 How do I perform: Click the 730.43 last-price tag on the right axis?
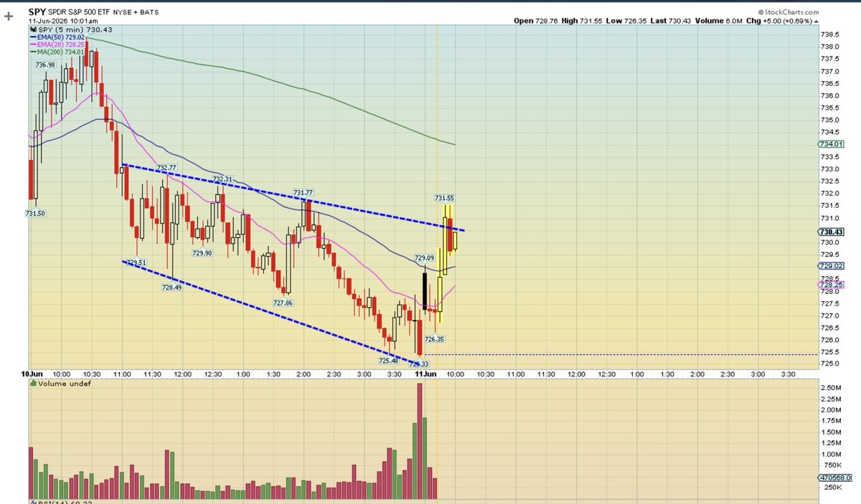(830, 232)
